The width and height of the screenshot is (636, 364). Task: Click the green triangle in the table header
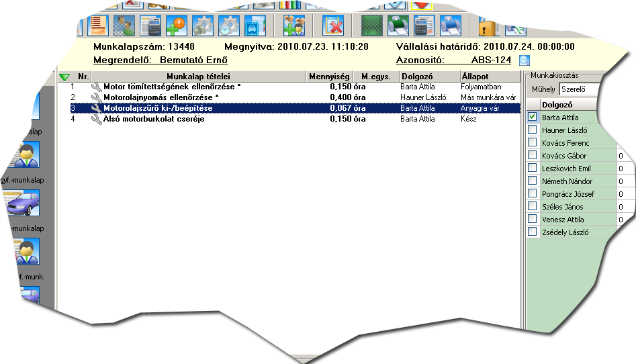64,77
